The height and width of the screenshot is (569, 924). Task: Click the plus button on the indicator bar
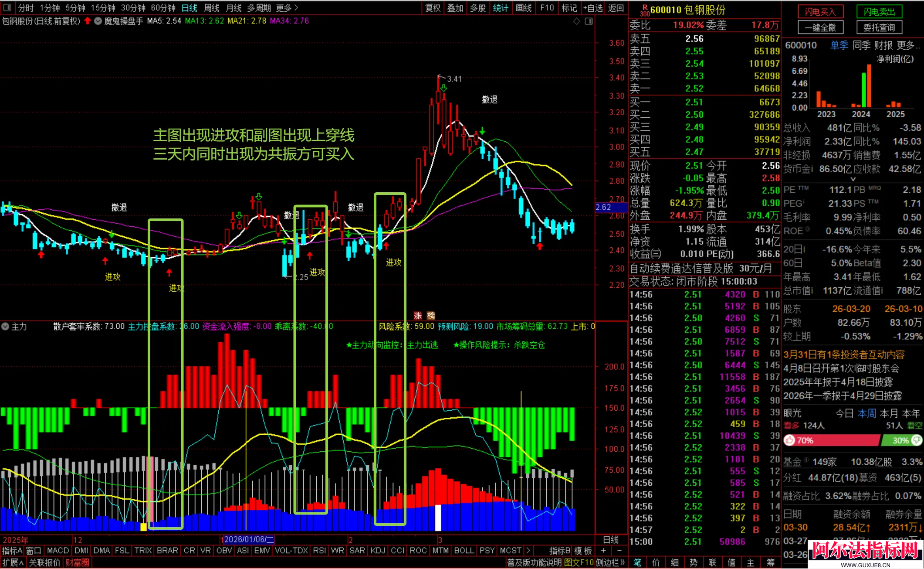[x=603, y=551]
